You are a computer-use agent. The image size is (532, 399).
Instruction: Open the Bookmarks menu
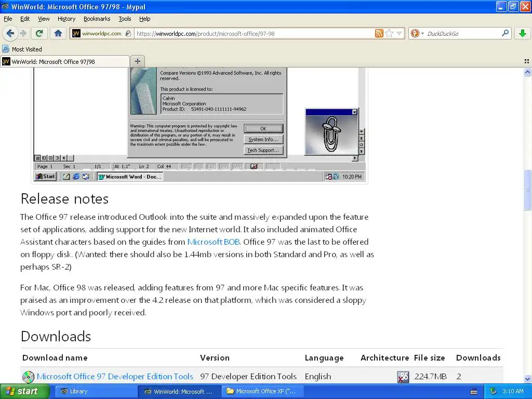[x=97, y=19]
